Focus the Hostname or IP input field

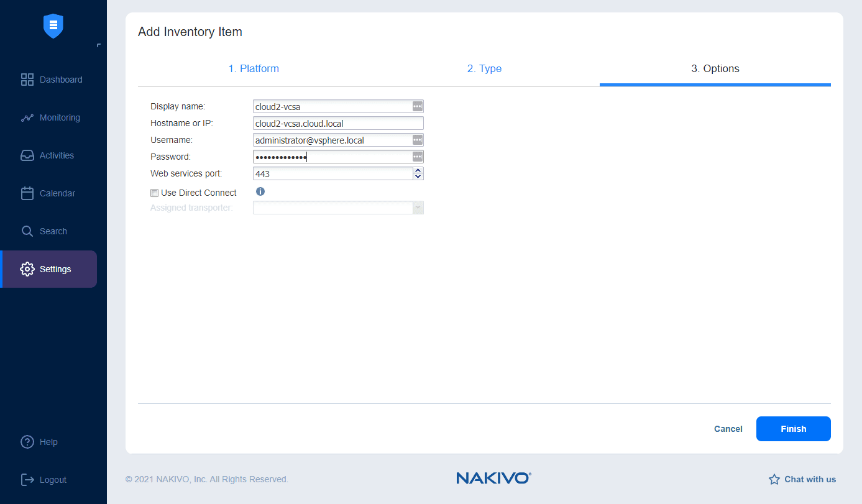tap(338, 123)
